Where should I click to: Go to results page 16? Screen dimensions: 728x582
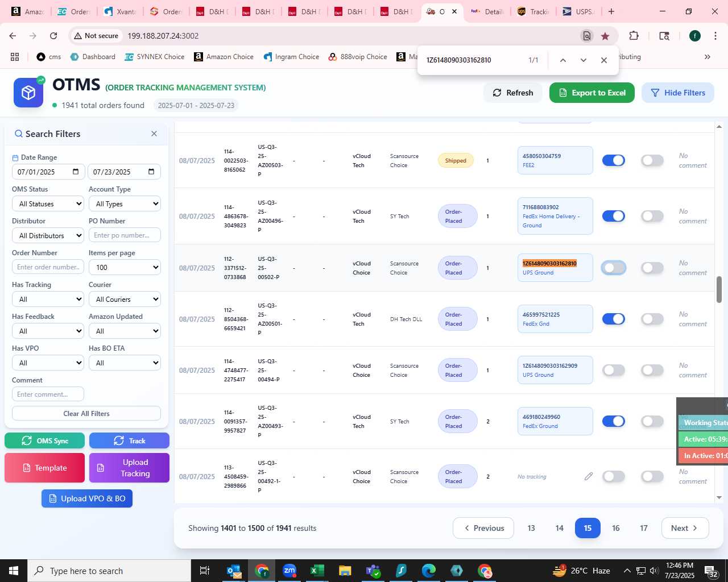tap(616, 528)
